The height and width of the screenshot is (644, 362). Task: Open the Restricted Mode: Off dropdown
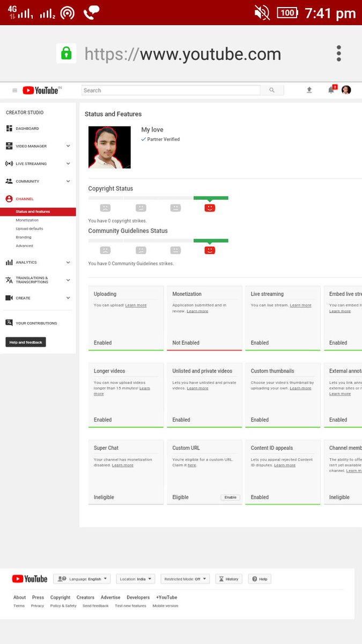[185, 579]
